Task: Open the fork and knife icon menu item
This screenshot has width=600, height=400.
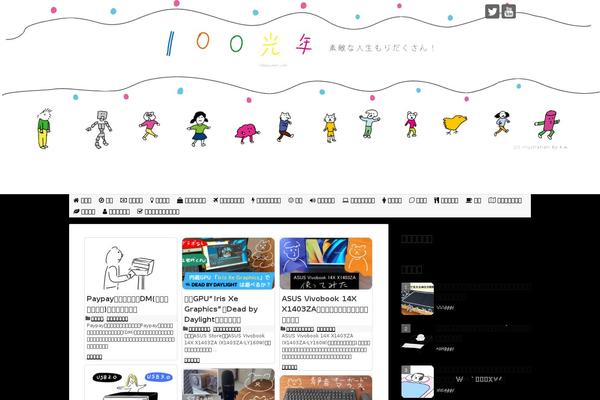Action: [446, 200]
